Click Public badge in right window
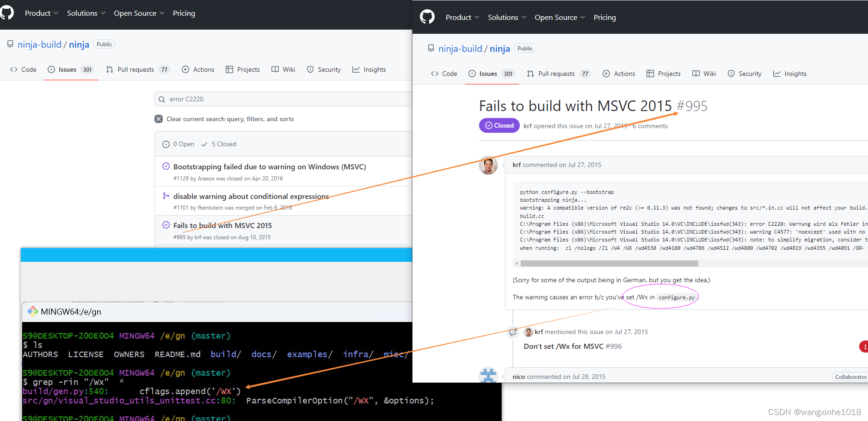 525,48
